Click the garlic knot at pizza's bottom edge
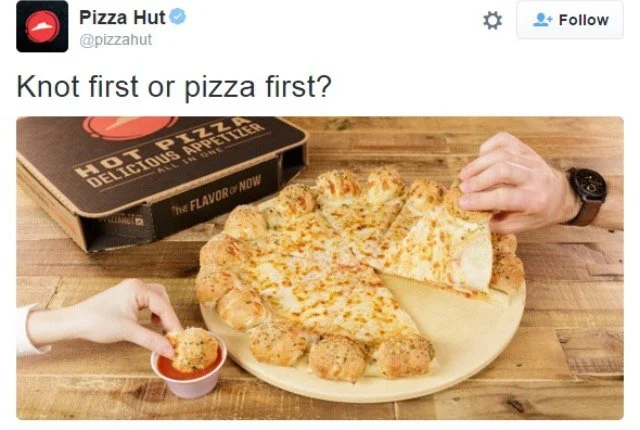Viewport: 640px width, 430px height. [337, 358]
